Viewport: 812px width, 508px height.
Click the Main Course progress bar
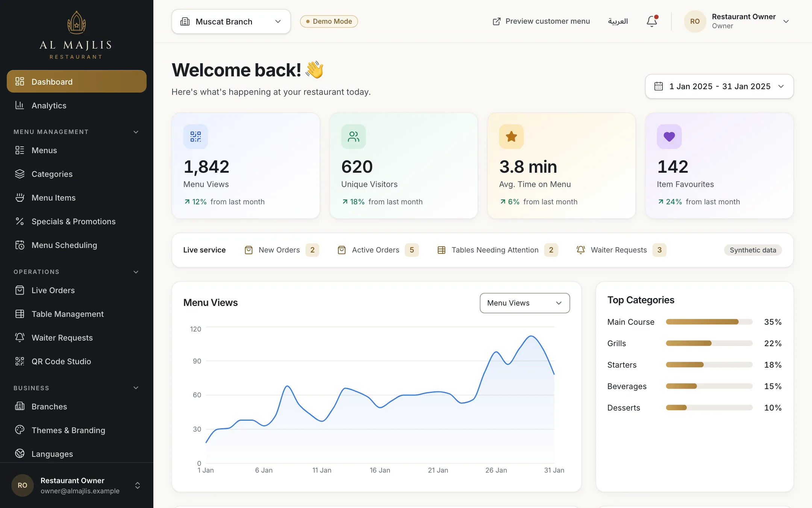pyautogui.click(x=709, y=322)
